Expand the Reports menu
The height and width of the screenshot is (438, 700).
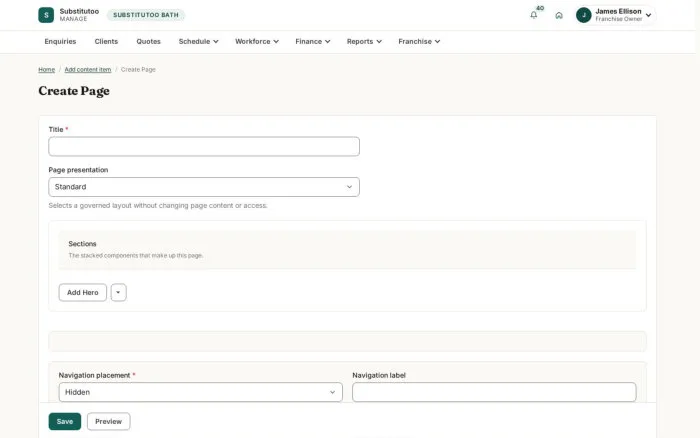(364, 41)
